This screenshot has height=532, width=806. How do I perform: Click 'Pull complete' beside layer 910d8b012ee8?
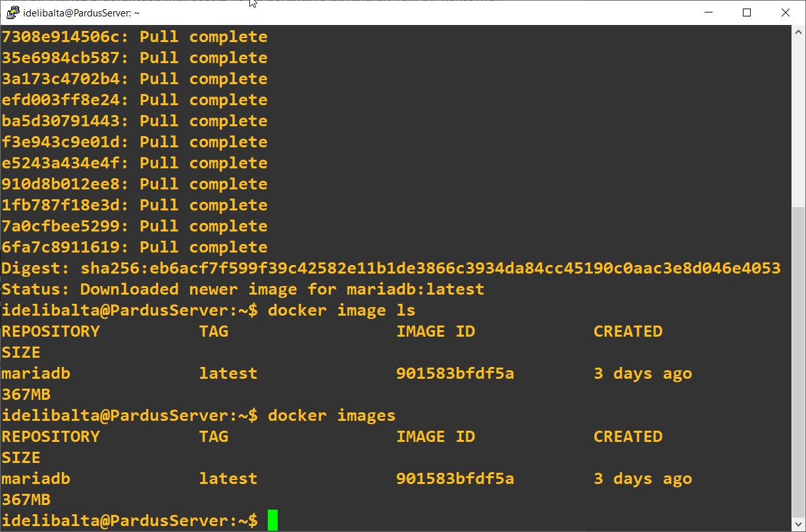pos(203,184)
